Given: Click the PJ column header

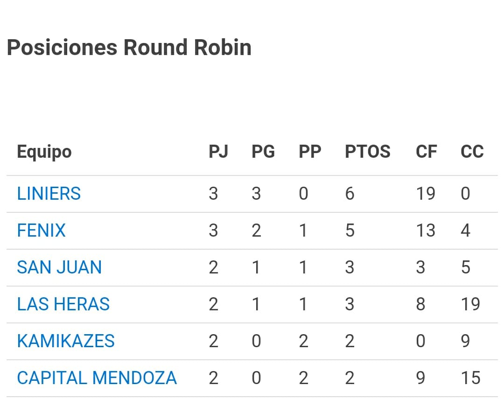Looking at the screenshot, I should click(218, 152).
